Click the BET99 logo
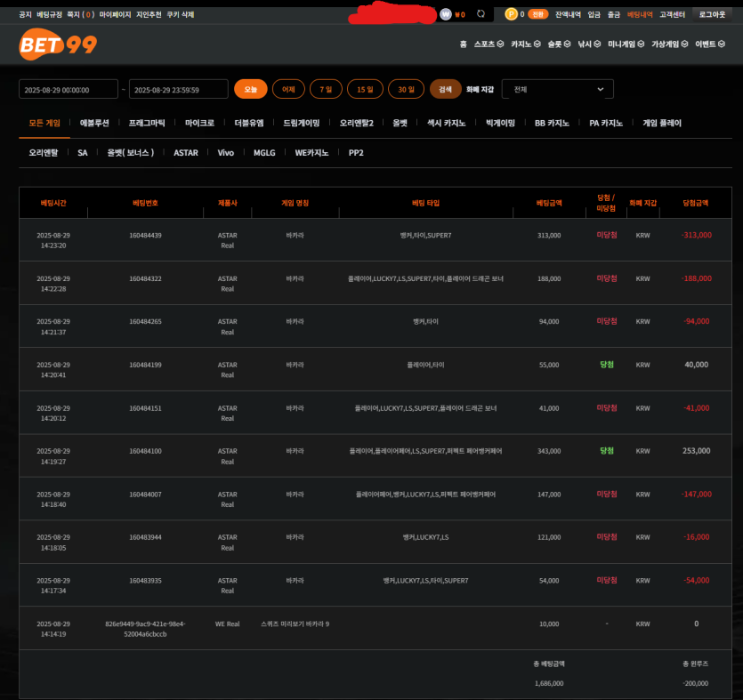This screenshot has height=700, width=743. point(58,44)
